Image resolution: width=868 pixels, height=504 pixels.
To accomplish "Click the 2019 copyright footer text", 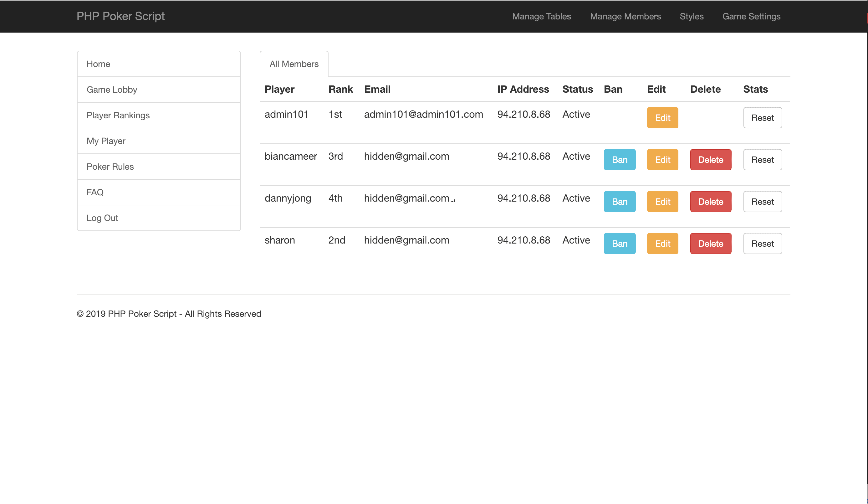I will click(169, 314).
